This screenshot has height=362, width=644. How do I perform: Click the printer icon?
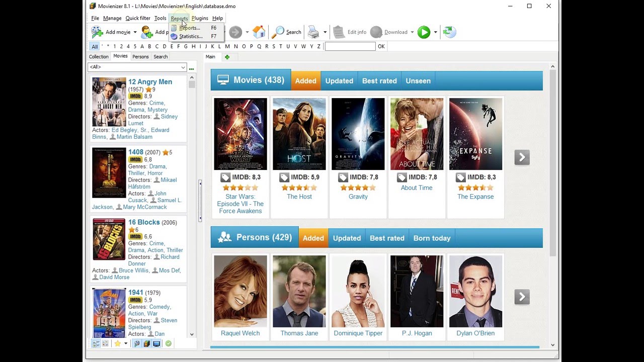(313, 32)
